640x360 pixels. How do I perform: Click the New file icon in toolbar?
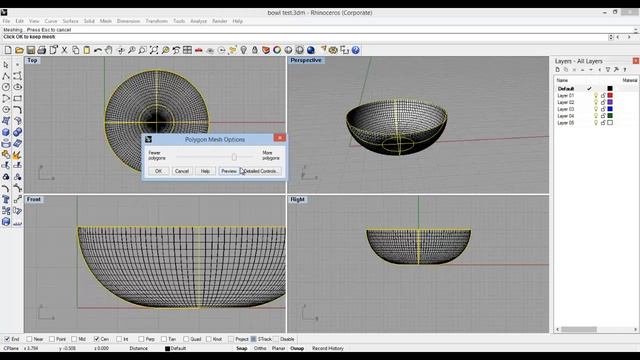click(x=8, y=50)
